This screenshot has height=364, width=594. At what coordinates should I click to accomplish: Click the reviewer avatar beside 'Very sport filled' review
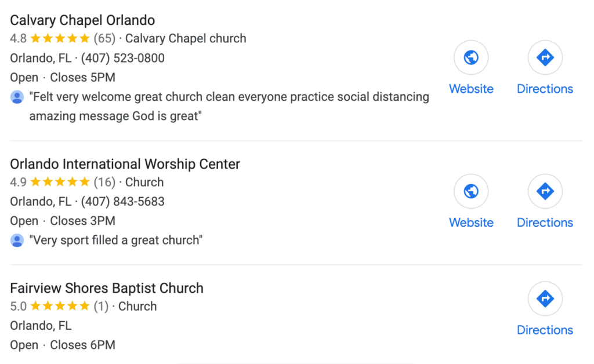[16, 240]
